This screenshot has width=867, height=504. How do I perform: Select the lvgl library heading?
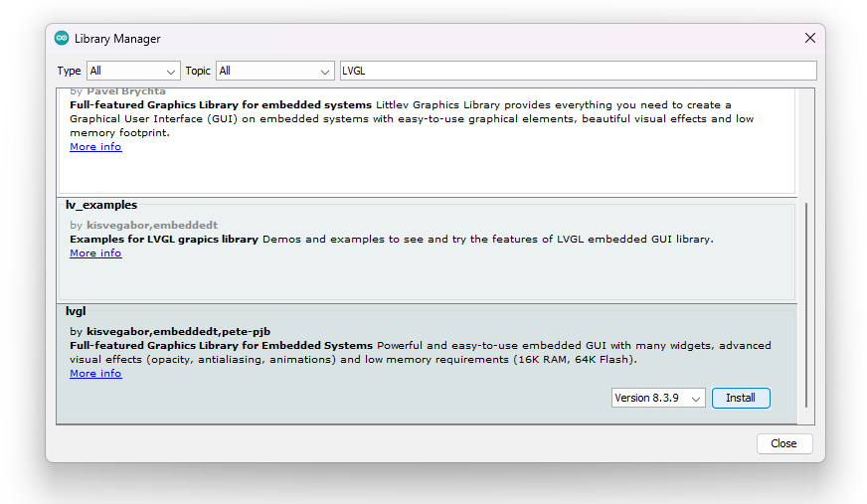pyautogui.click(x=77, y=311)
